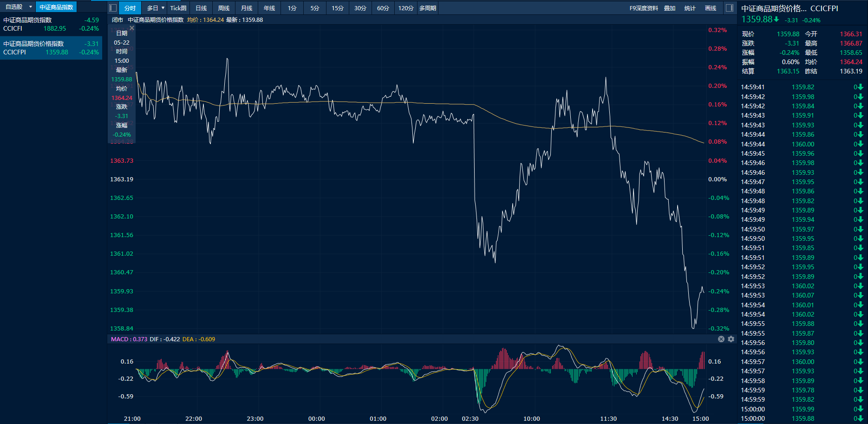Activate the 画线 drawing tool
The width and height of the screenshot is (868, 424).
(x=711, y=8)
